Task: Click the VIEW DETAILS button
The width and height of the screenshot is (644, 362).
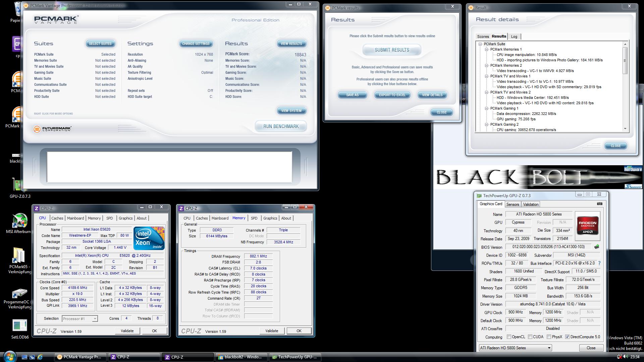Action: 432,95
